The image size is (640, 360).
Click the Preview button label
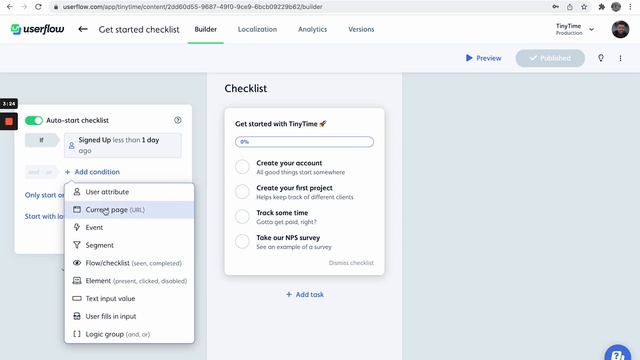(489, 58)
